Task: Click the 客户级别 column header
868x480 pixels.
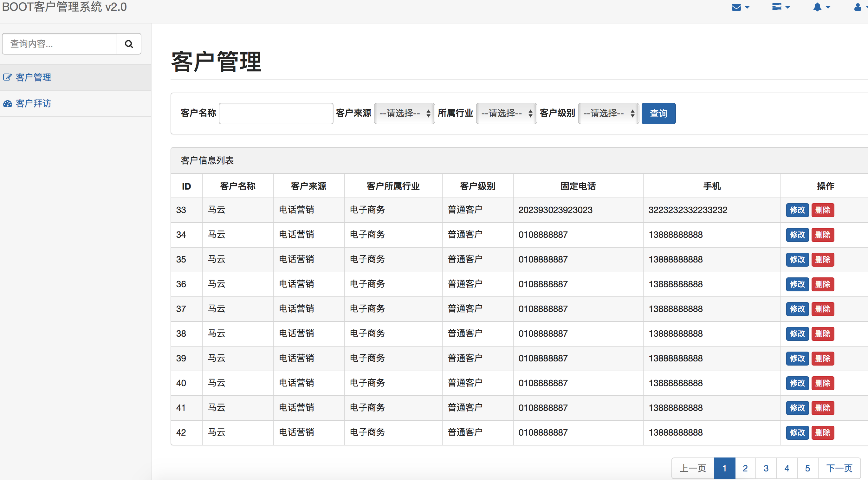Action: coord(477,186)
